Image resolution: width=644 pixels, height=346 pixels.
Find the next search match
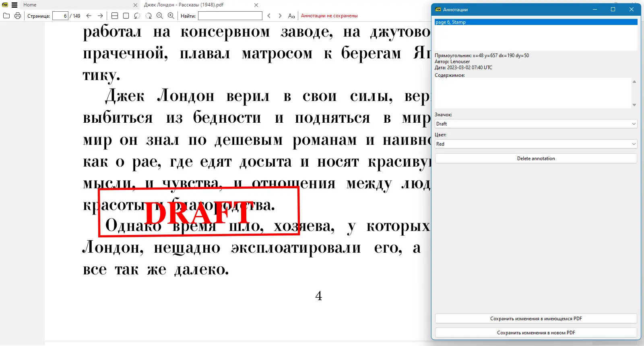280,16
